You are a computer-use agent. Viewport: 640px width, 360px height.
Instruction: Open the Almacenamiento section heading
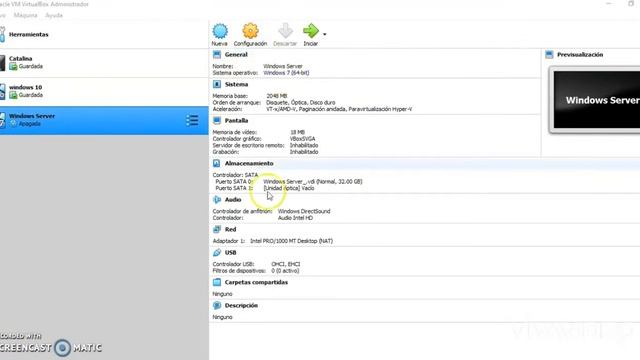click(249, 163)
